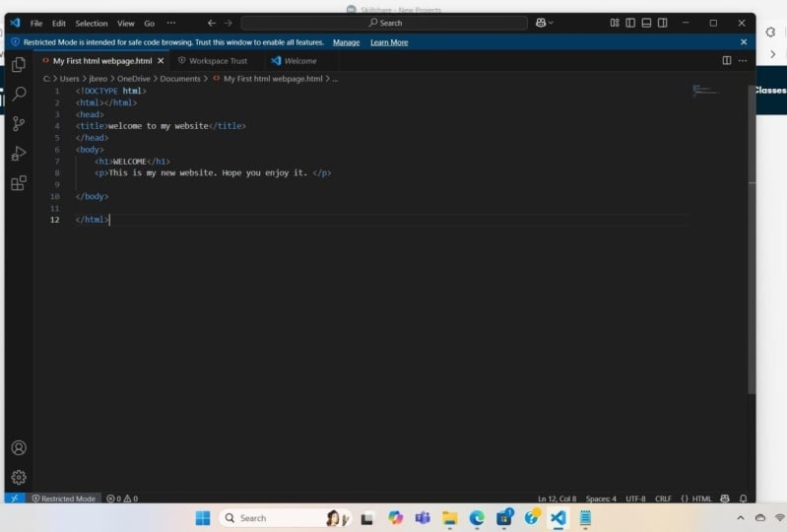Open the Customize Layout icon in the title bar
Image resolution: width=787 pixels, height=532 pixels.
click(x=615, y=23)
